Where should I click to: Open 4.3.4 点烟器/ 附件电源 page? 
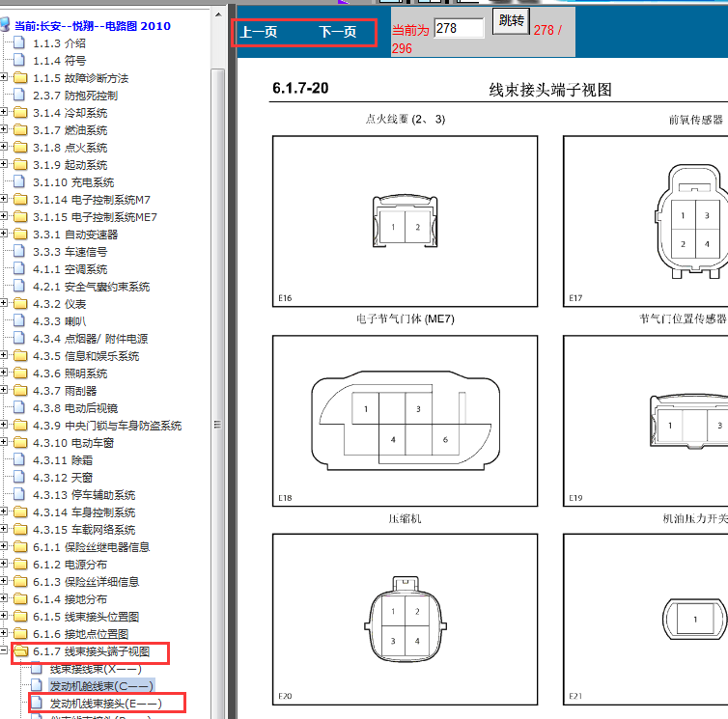[x=90, y=339]
